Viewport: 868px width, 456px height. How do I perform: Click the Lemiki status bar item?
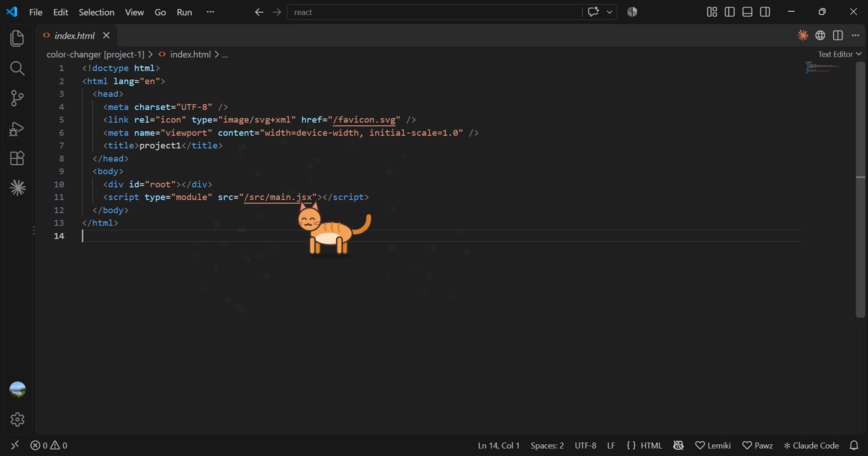tap(713, 445)
